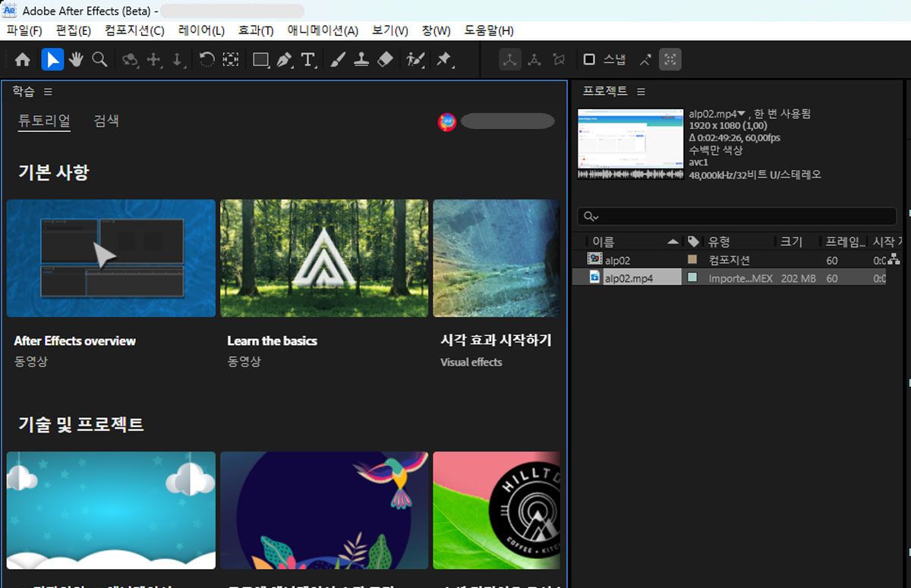This screenshot has height=588, width=911.
Task: Switch to View Axis mode
Action: (x=559, y=59)
